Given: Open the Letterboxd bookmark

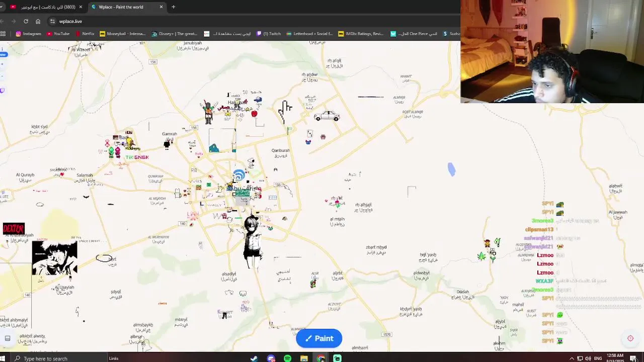Looking at the screenshot, I should point(309,34).
